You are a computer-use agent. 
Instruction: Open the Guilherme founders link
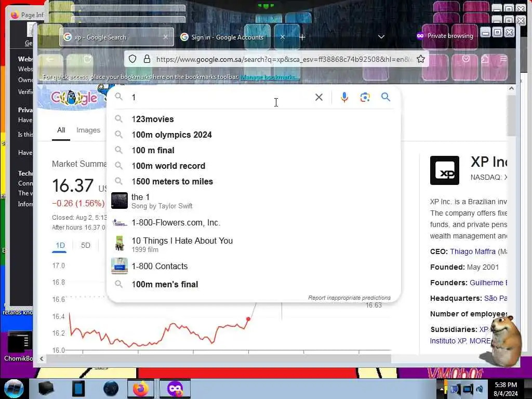pyautogui.click(x=487, y=283)
